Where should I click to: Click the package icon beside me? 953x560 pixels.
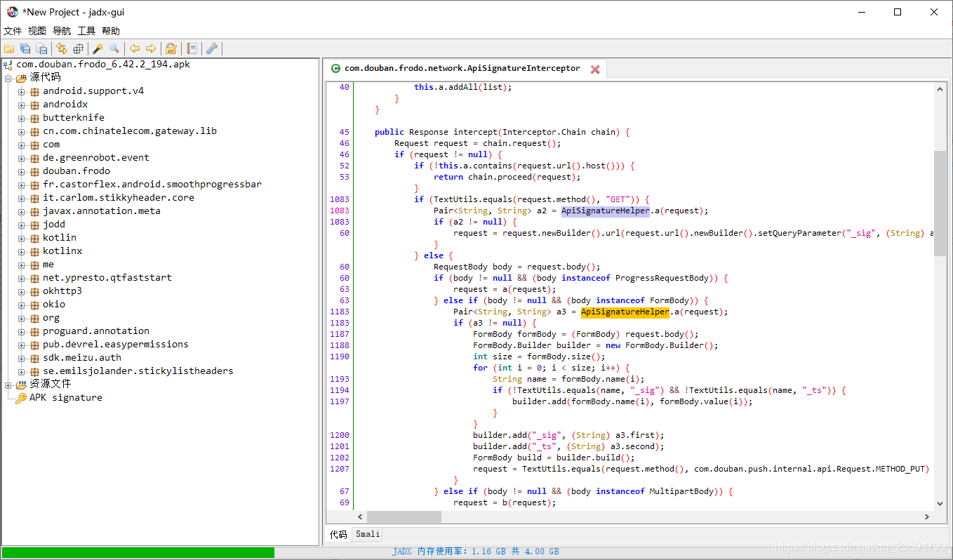point(34,265)
